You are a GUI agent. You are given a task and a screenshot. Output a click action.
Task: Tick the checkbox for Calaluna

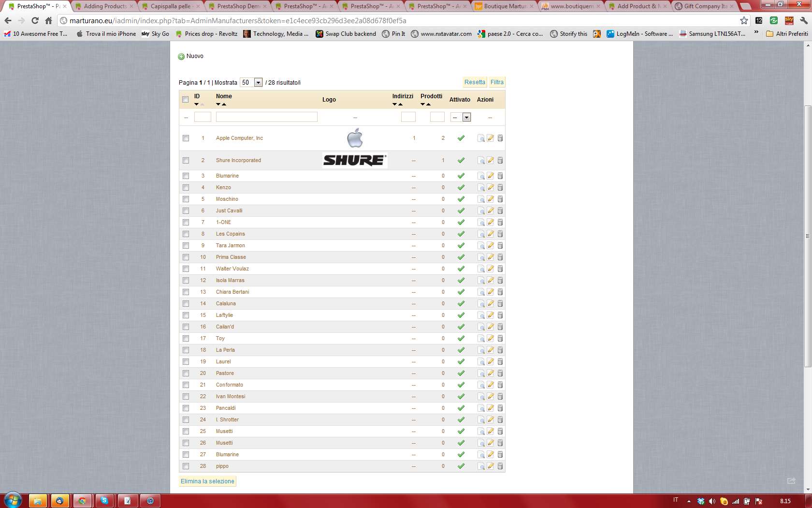tap(186, 303)
